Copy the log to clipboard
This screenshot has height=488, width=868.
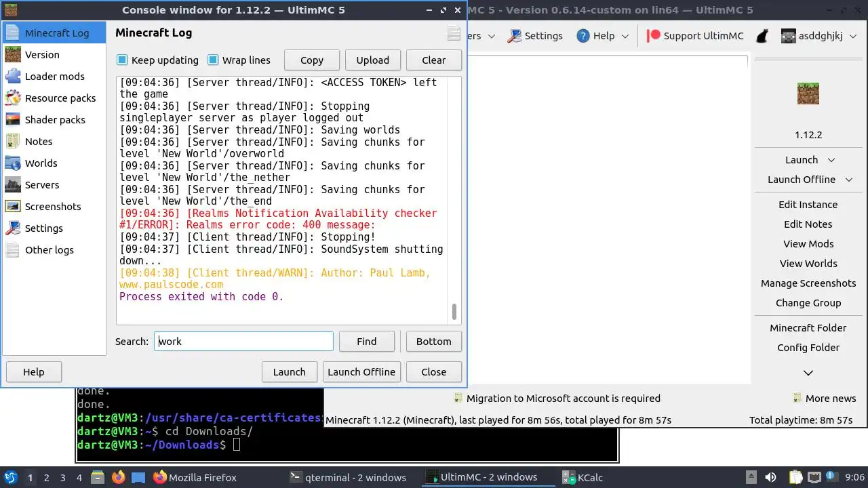pyautogui.click(x=312, y=60)
